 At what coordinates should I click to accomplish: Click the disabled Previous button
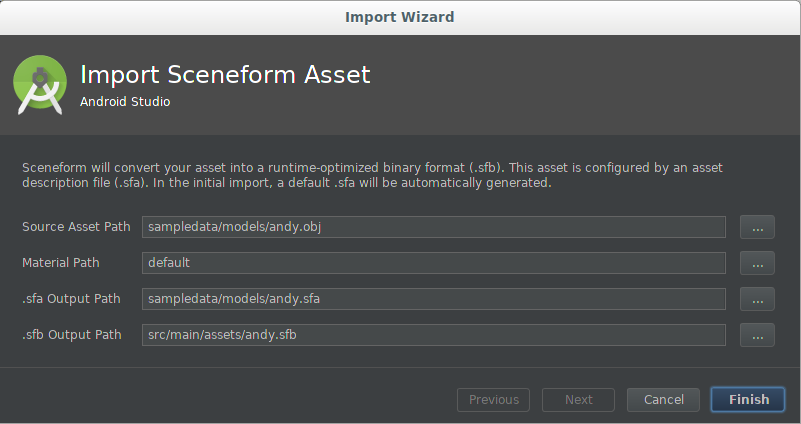click(x=493, y=400)
